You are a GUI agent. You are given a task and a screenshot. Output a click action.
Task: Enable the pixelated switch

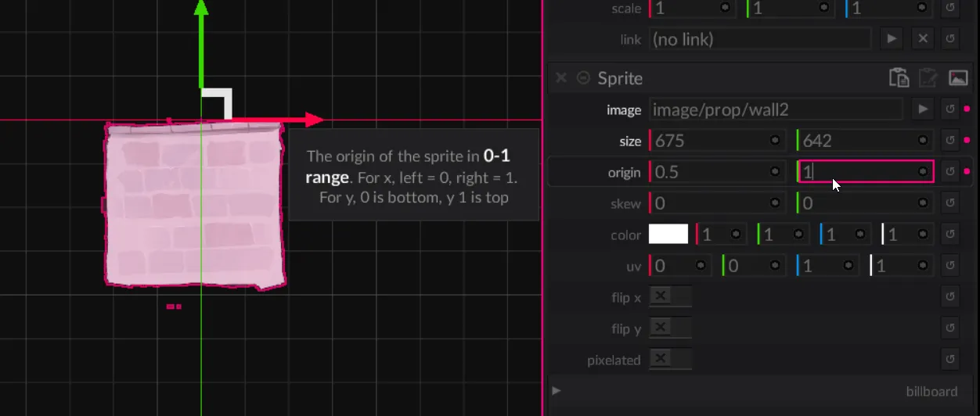670,359
